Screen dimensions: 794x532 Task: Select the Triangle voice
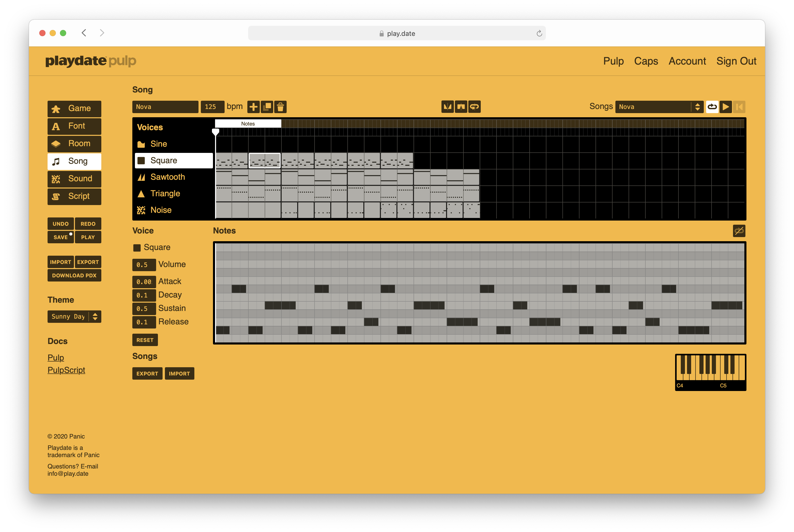click(165, 193)
